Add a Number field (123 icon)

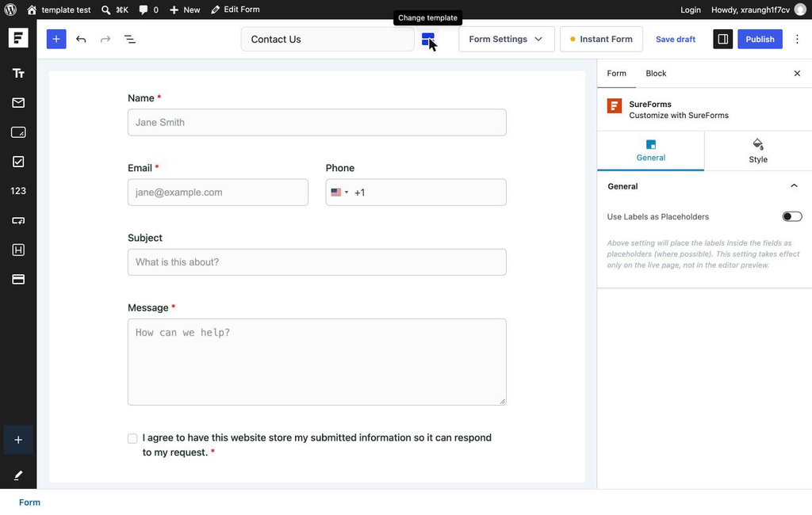coord(18,191)
